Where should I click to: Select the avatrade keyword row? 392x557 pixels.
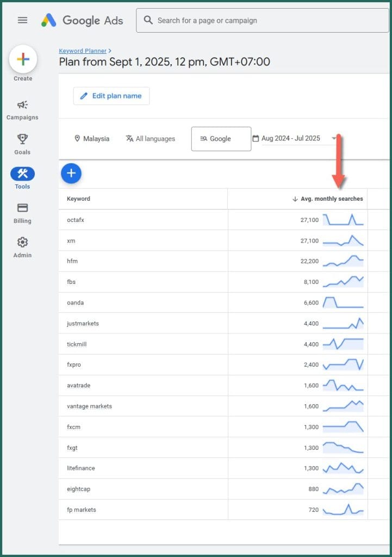point(223,386)
